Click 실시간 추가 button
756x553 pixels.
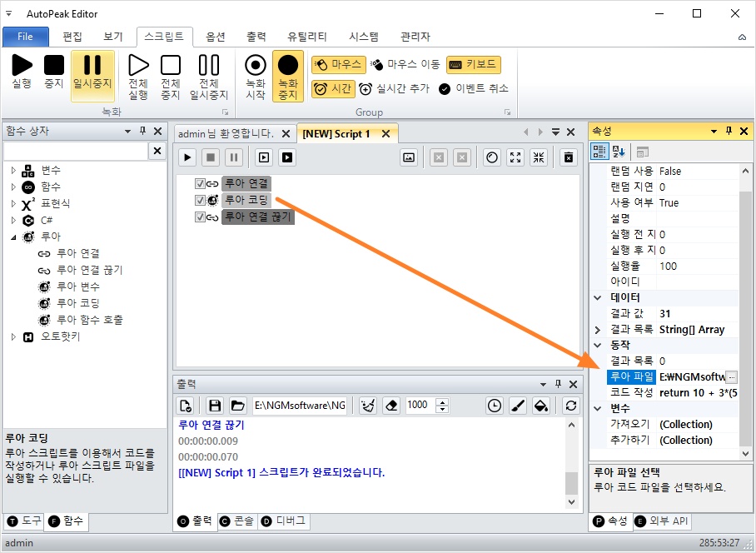click(x=394, y=89)
